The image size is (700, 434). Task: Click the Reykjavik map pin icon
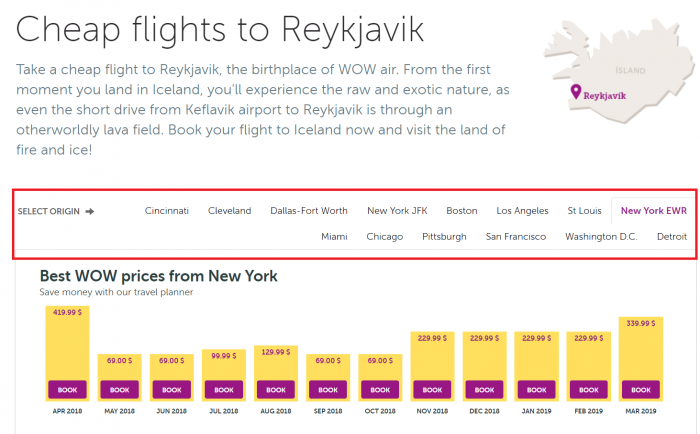point(575,92)
